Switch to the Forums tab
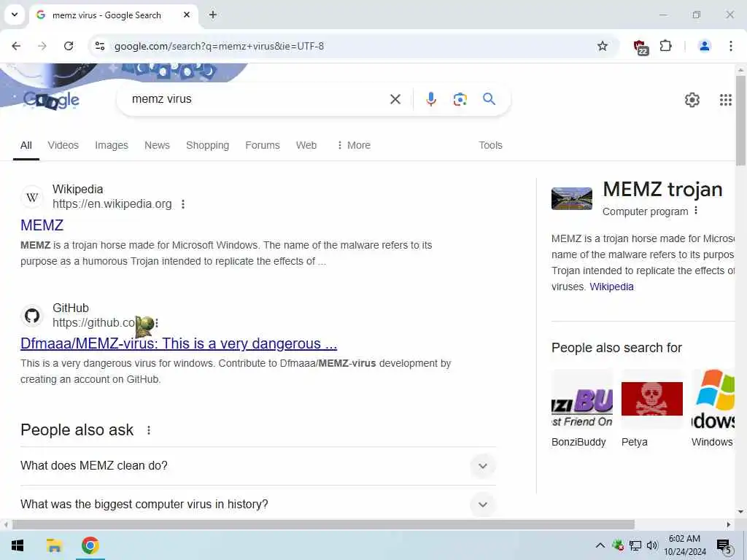This screenshot has width=747, height=560. tap(263, 145)
